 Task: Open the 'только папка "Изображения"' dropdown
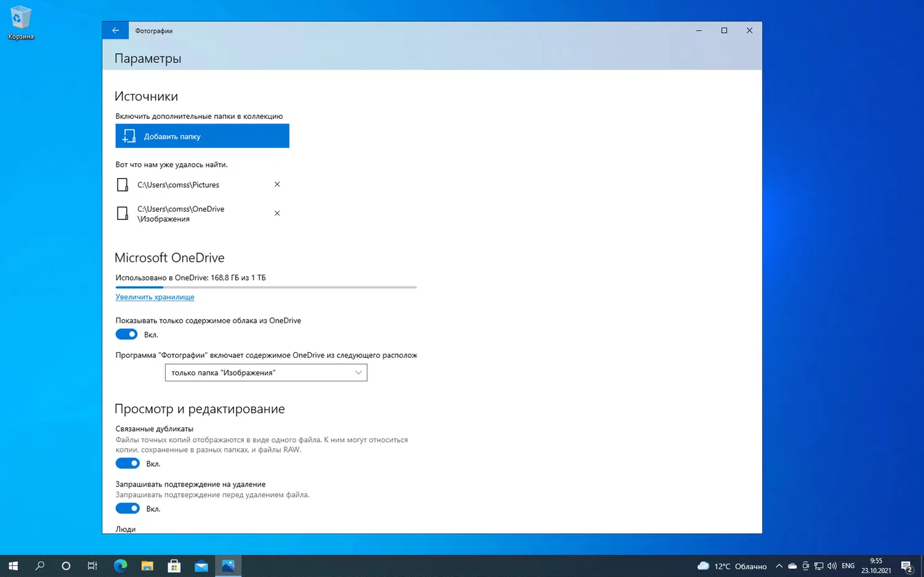click(x=266, y=373)
